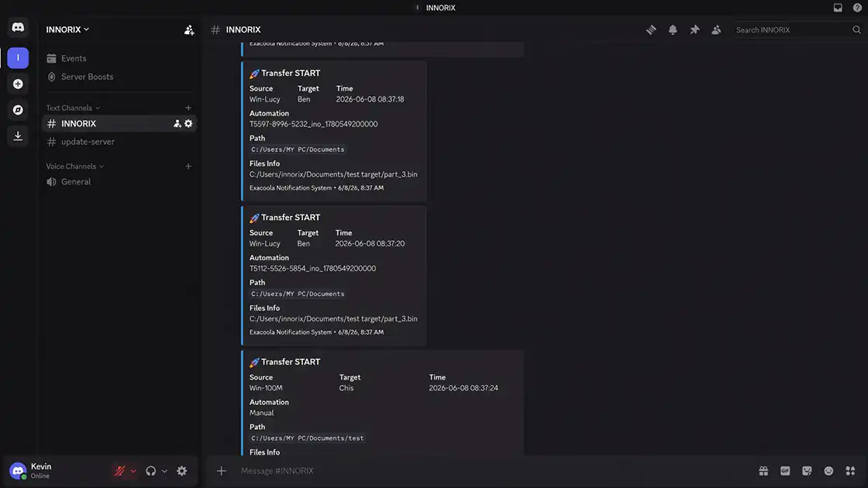Open sticker picker icon
868x488 pixels.
tap(807, 471)
